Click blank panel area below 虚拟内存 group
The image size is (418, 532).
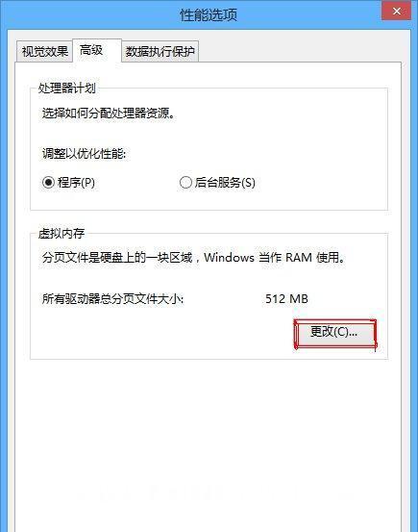[209, 441]
